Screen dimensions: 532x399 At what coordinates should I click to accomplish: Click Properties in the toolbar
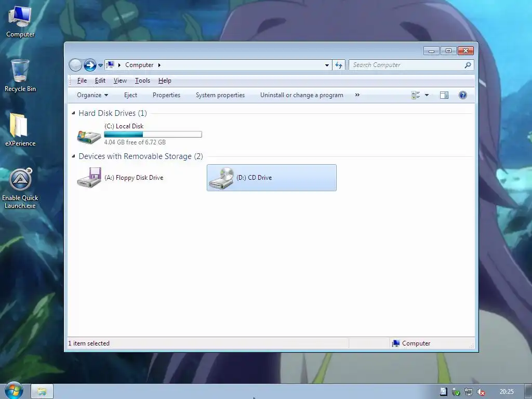tap(166, 95)
